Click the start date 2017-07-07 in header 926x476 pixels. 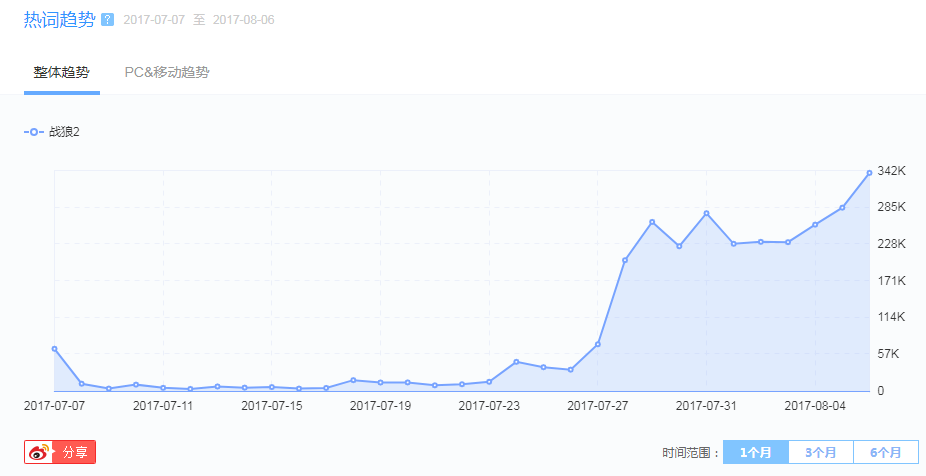tap(157, 20)
